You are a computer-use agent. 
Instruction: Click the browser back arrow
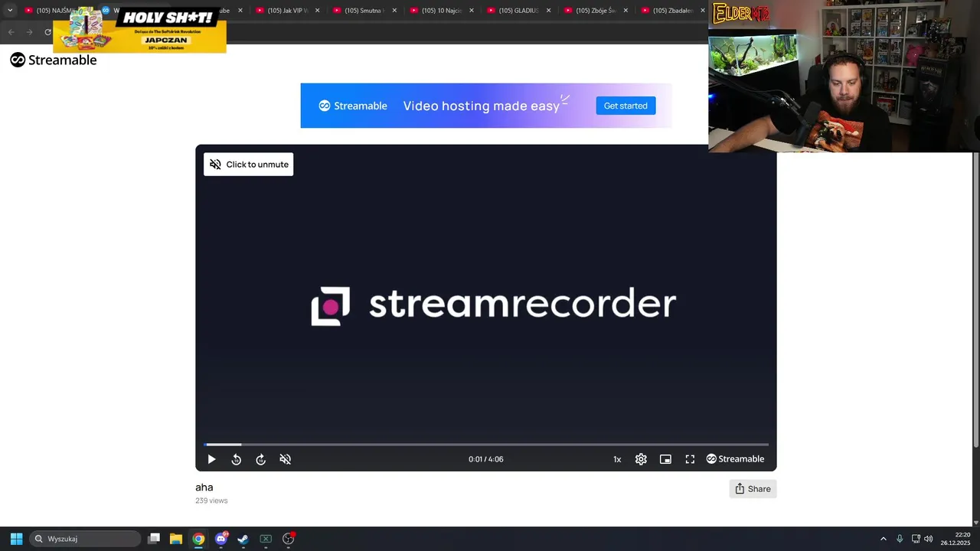11,32
